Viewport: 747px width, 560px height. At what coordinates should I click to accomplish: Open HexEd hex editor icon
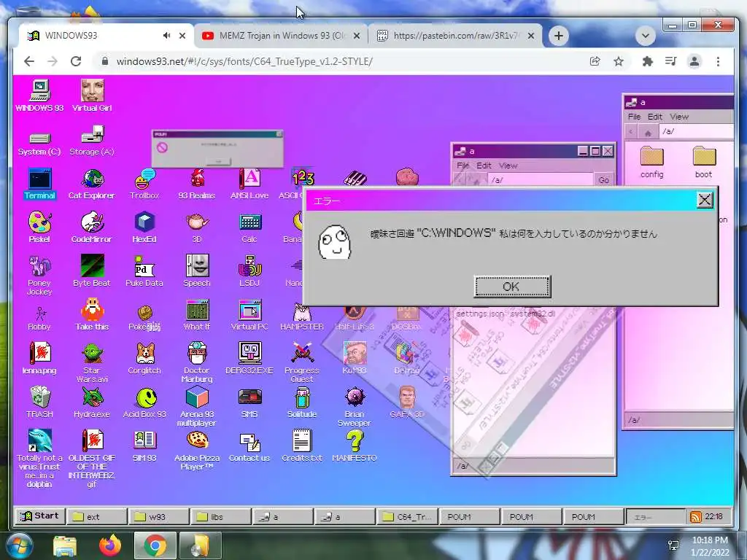pyautogui.click(x=144, y=227)
